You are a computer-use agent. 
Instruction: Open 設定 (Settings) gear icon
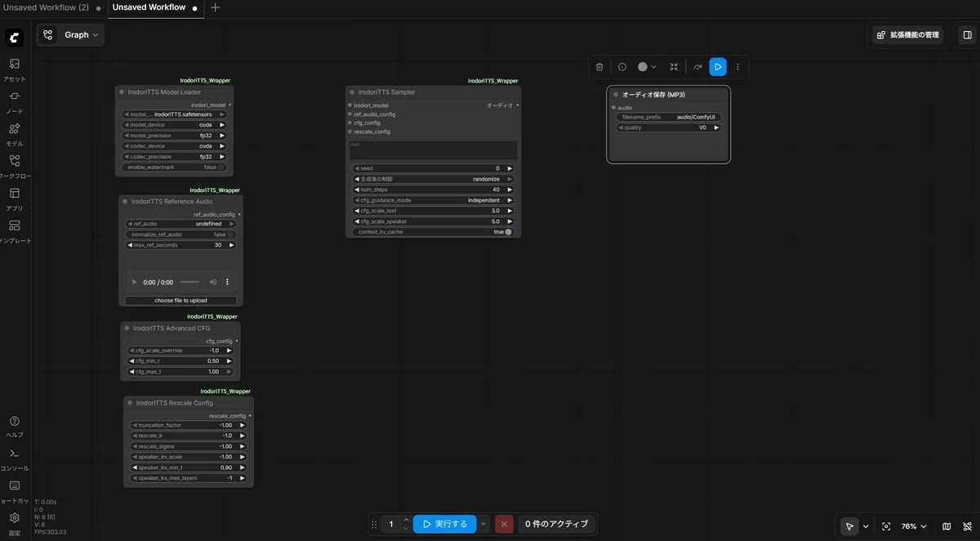[x=15, y=523]
